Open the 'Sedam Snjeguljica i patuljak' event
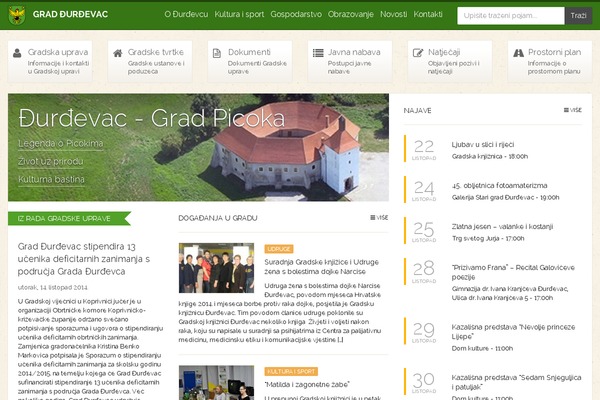 pyautogui.click(x=516, y=382)
